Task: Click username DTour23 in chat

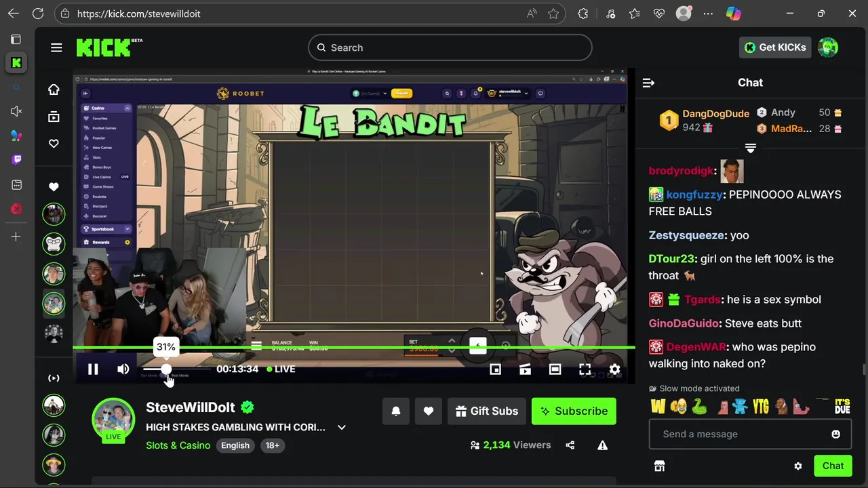Action: [671, 259]
